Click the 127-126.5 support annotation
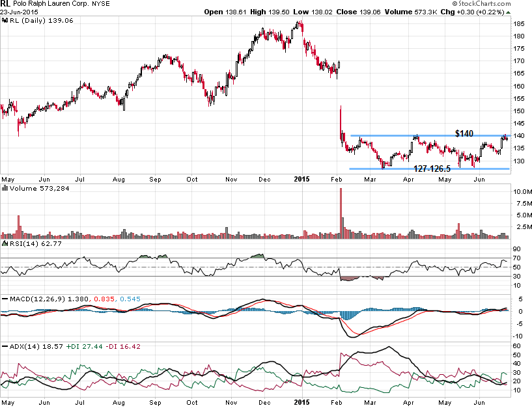Screen dimensions: 532x408 click(x=432, y=169)
